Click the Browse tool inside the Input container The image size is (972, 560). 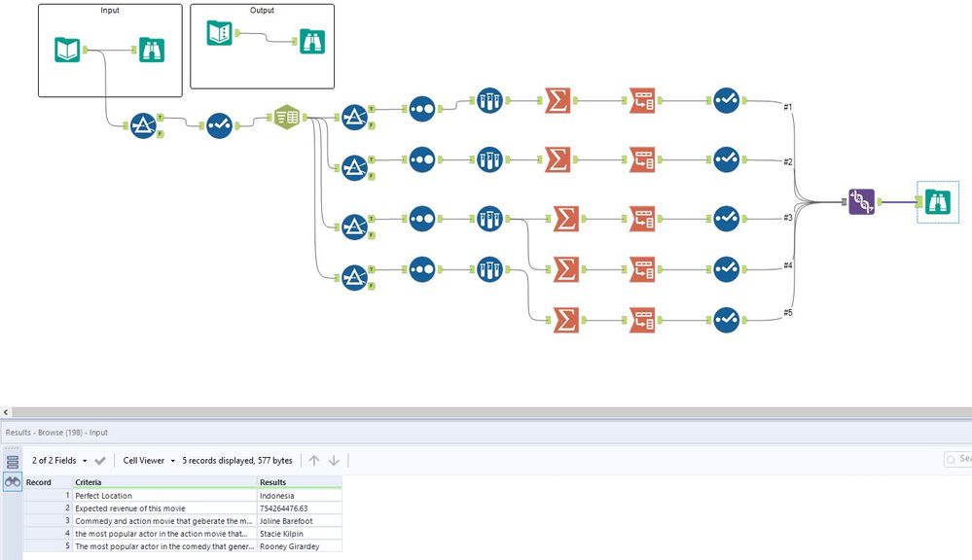click(x=151, y=51)
